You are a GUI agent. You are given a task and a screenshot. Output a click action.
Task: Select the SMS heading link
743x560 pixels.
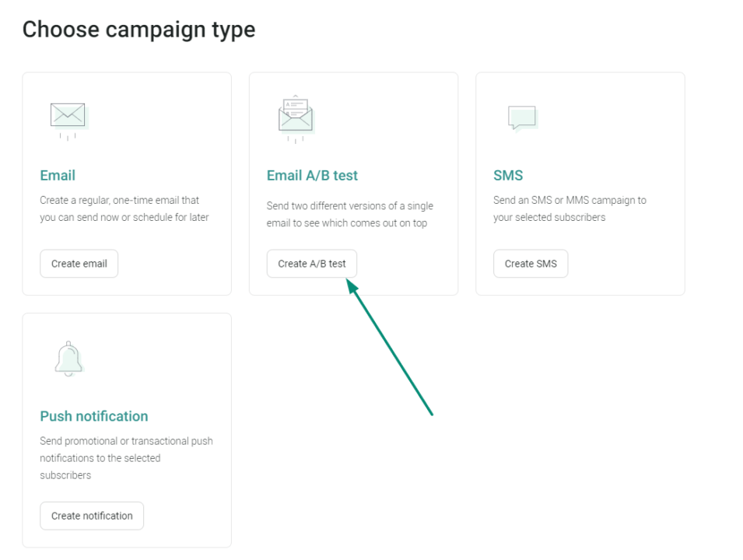pyautogui.click(x=508, y=175)
